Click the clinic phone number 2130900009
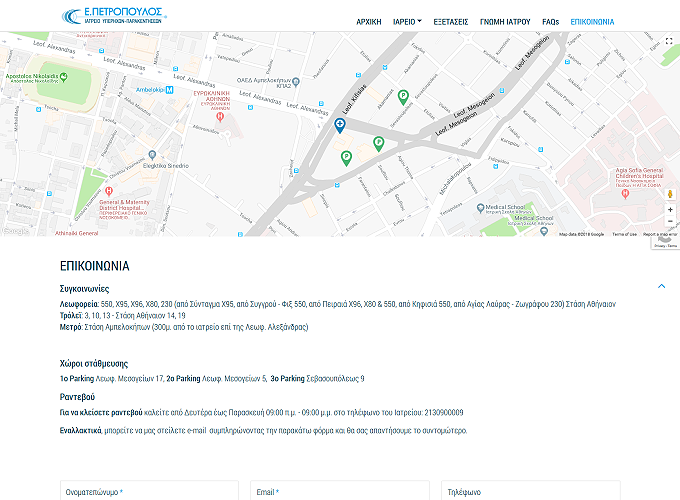The height and width of the screenshot is (500, 680). tap(444, 412)
